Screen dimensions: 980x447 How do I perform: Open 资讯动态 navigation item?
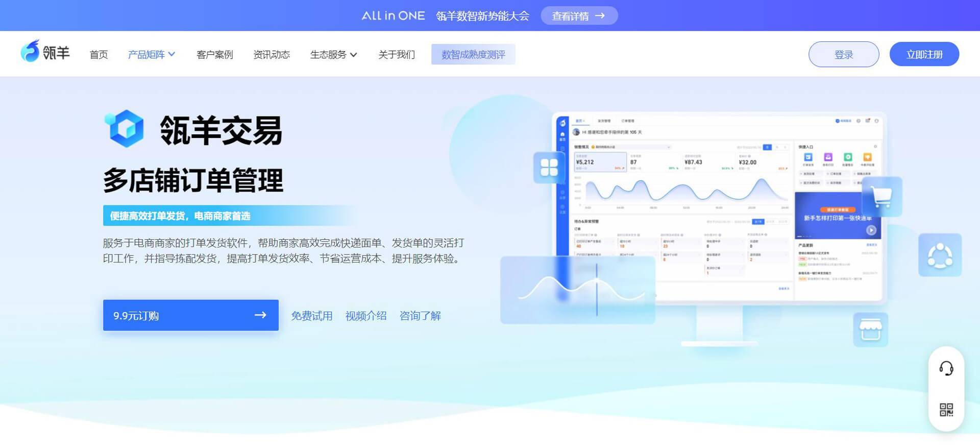tap(272, 55)
